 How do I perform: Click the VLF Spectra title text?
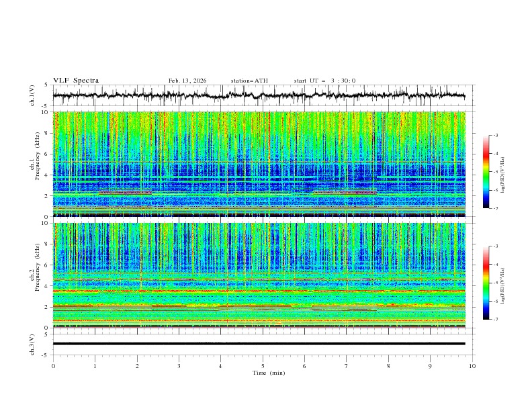pyautogui.click(x=76, y=81)
